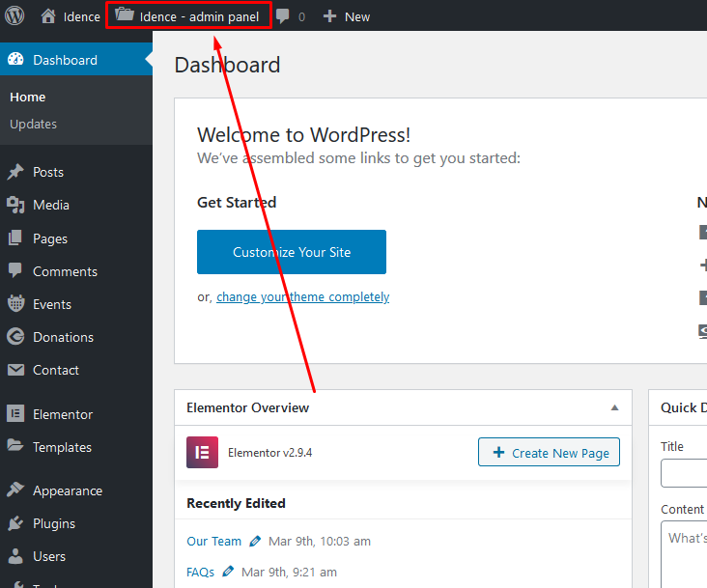
Task: Go to Events in sidebar
Action: [x=51, y=304]
